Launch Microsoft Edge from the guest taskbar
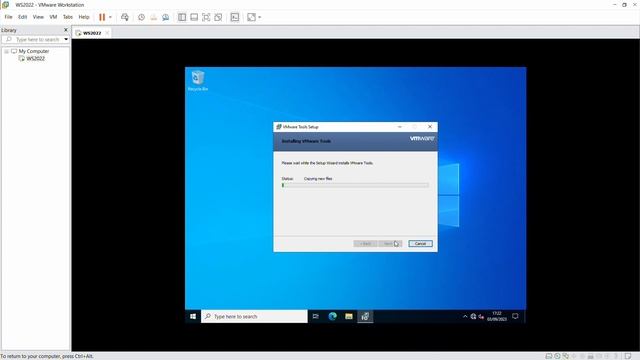This screenshot has height=360, width=640. (332, 316)
